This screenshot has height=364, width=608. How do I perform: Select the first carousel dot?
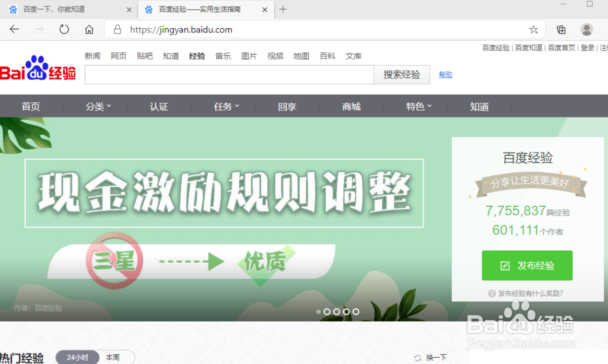tap(318, 312)
